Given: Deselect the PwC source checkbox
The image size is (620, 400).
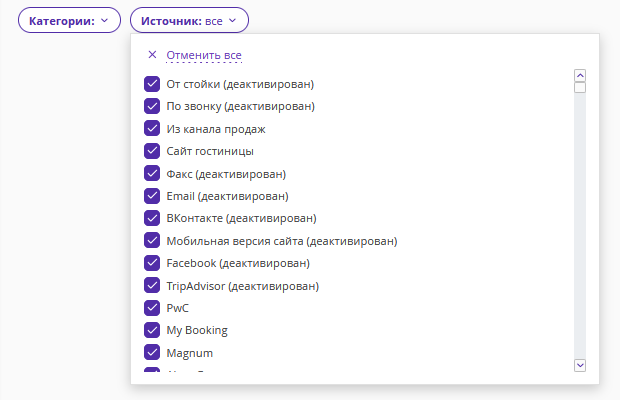Looking at the screenshot, I should (153, 308).
